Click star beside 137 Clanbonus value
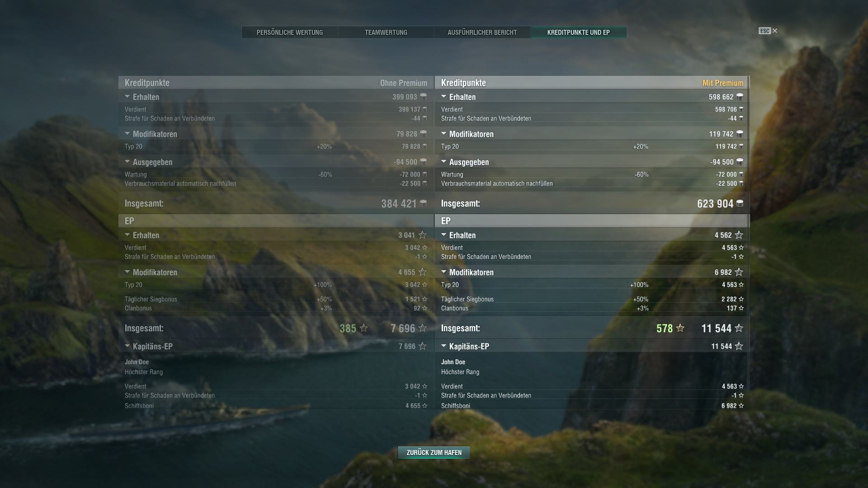The width and height of the screenshot is (868, 488). 741,308
